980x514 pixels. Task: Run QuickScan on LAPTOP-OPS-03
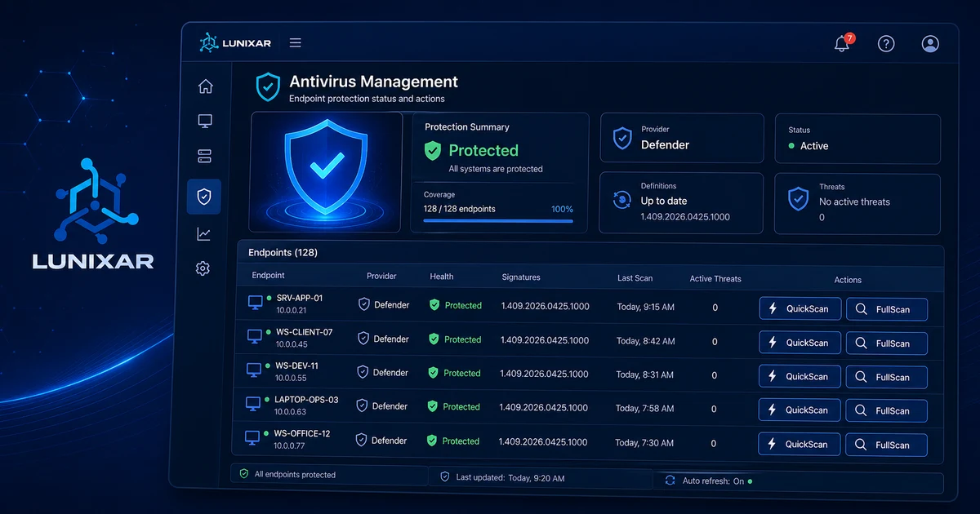point(800,410)
